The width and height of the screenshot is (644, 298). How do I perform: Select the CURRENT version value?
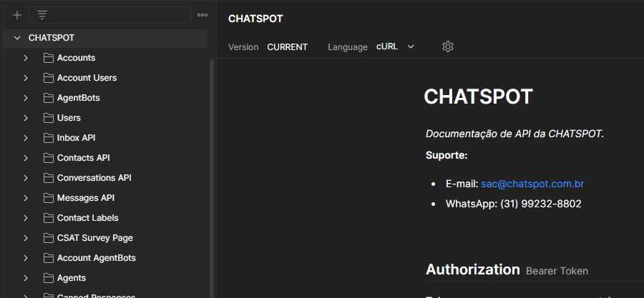click(287, 47)
